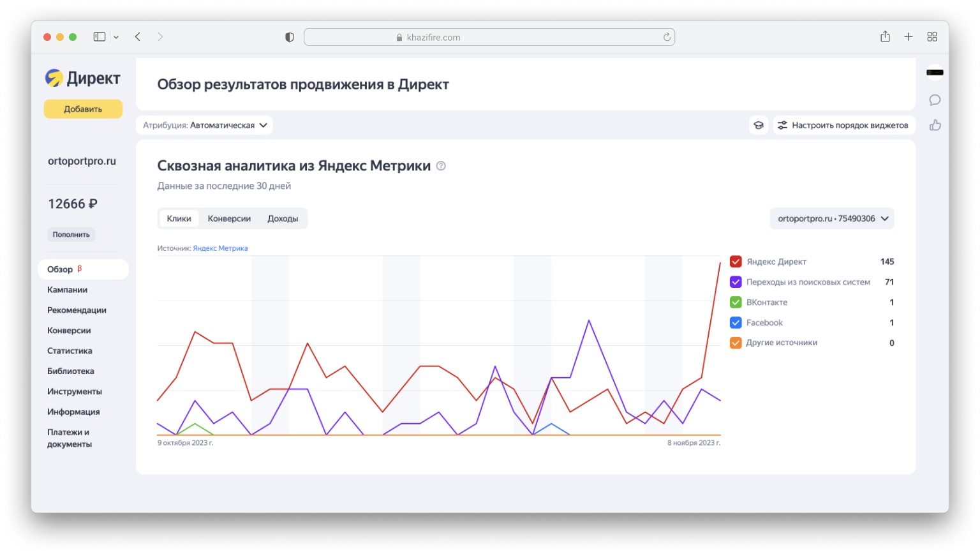Open Инструменты in the sidebar
The height and width of the screenshot is (554, 980).
75,392
